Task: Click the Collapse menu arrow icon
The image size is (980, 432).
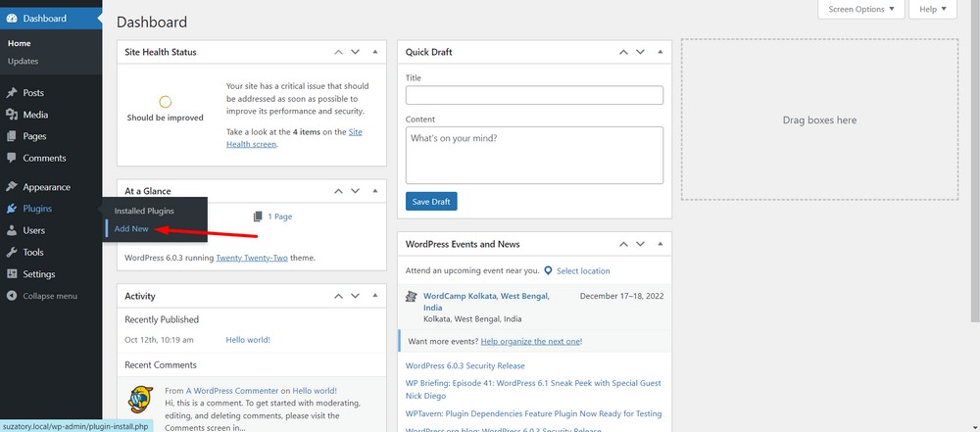Action: pyautogui.click(x=12, y=296)
